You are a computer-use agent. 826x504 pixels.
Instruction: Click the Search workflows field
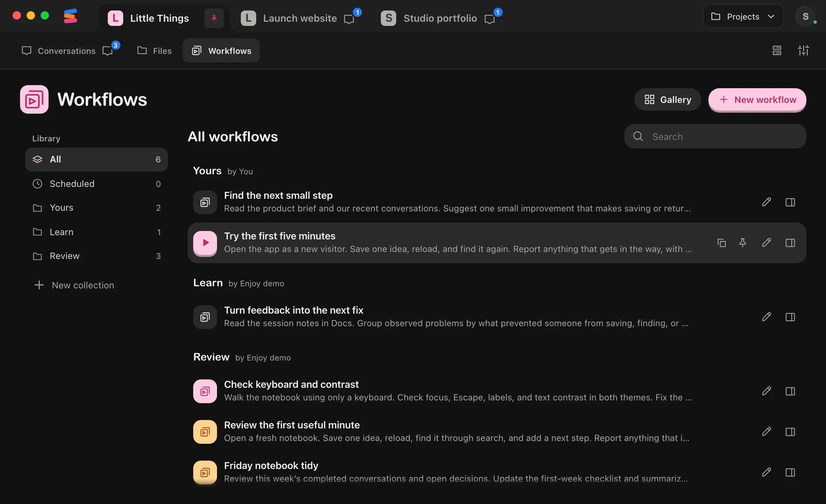tap(715, 136)
